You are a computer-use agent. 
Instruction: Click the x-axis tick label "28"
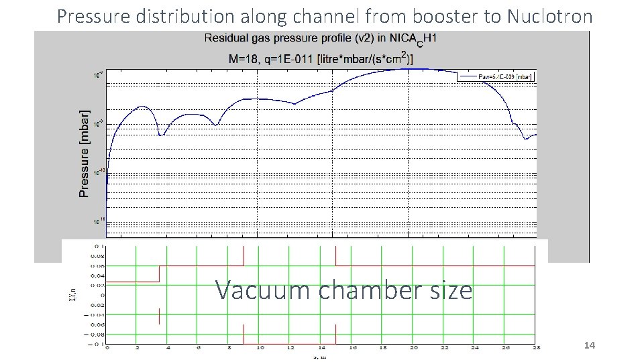536,348
